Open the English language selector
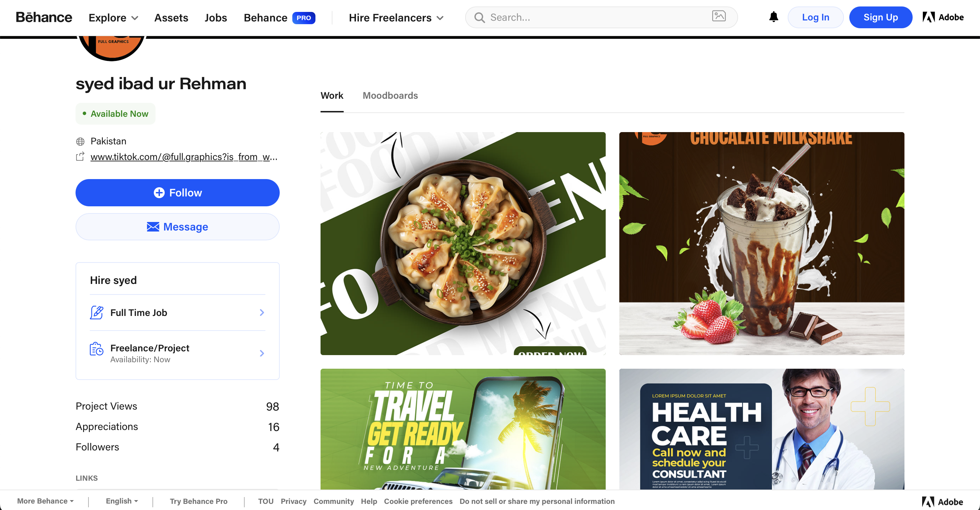The image size is (980, 510). click(x=122, y=501)
